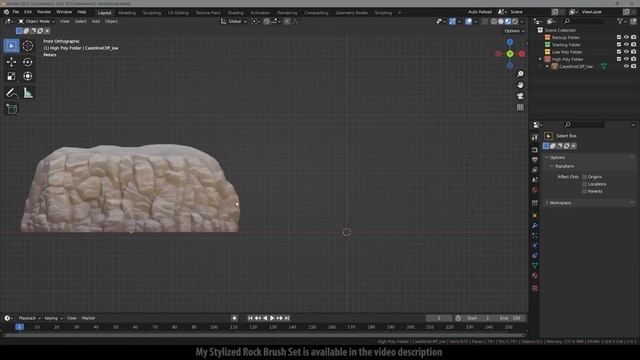Activate the Annotate pencil tool
Image resolution: width=640 pixels, height=360 pixels.
[11, 93]
